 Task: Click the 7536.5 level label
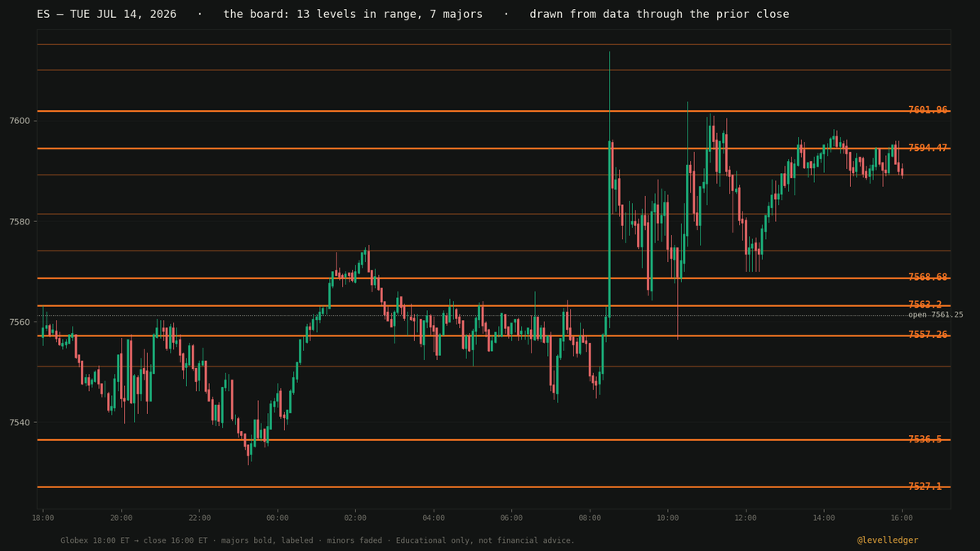(924, 439)
